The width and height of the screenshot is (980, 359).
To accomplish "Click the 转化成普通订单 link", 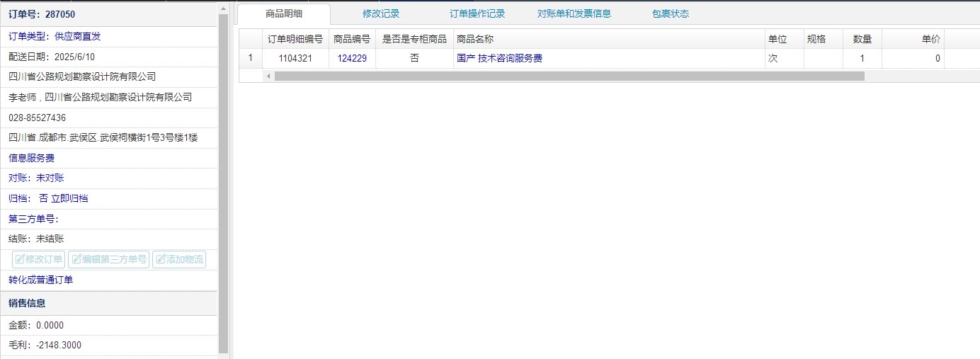I will pyautogui.click(x=40, y=280).
